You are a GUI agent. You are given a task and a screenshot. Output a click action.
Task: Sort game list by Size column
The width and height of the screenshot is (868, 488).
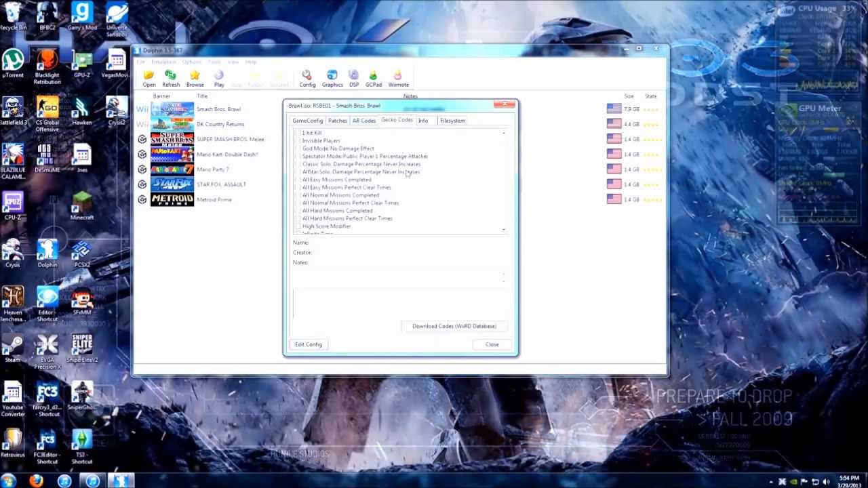[x=629, y=96]
